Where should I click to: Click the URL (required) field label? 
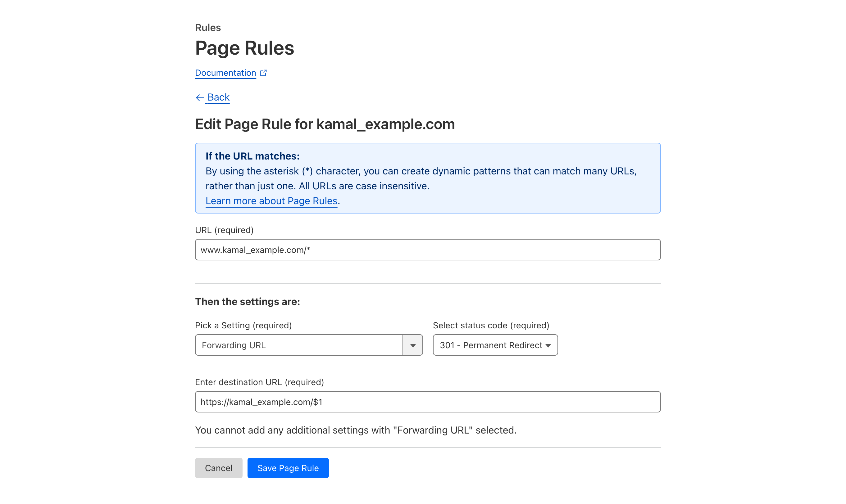(x=224, y=230)
